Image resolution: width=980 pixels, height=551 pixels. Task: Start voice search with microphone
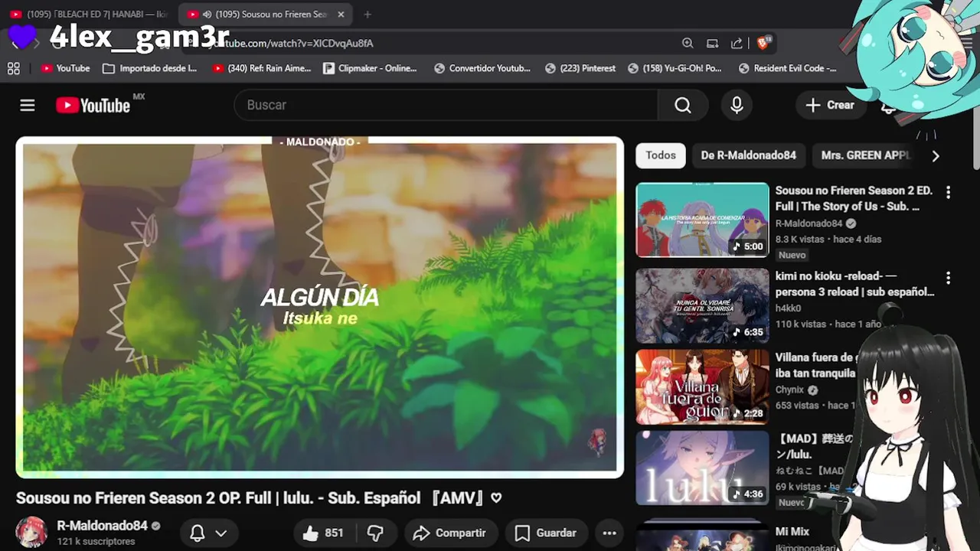(x=737, y=106)
